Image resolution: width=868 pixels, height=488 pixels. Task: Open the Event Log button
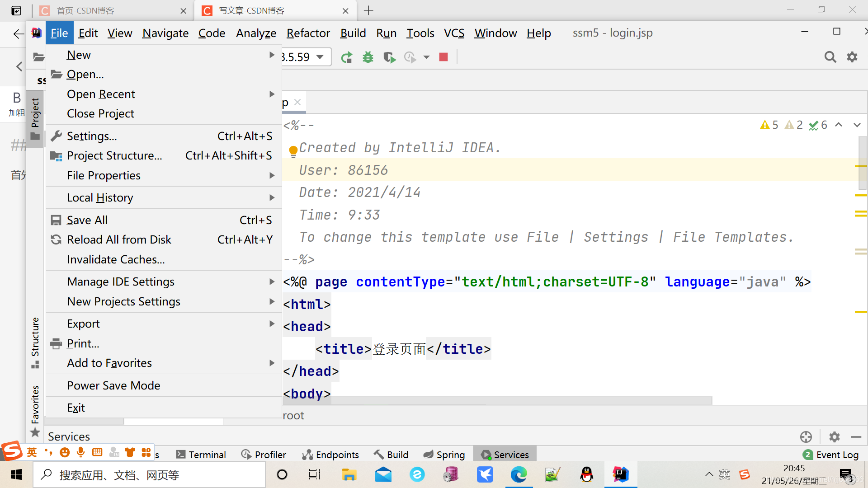pos(831,455)
